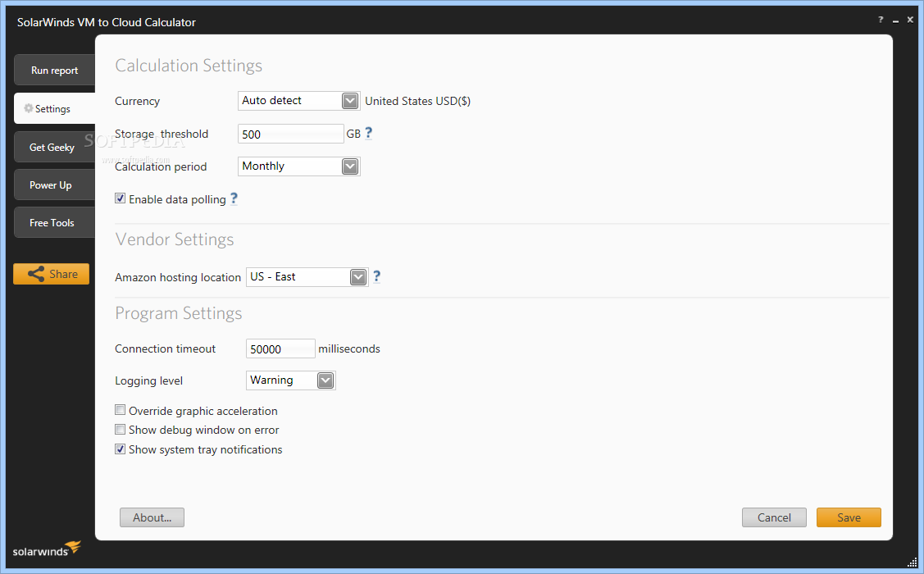Minimize the calculator window
The image size is (924, 574).
895,20
